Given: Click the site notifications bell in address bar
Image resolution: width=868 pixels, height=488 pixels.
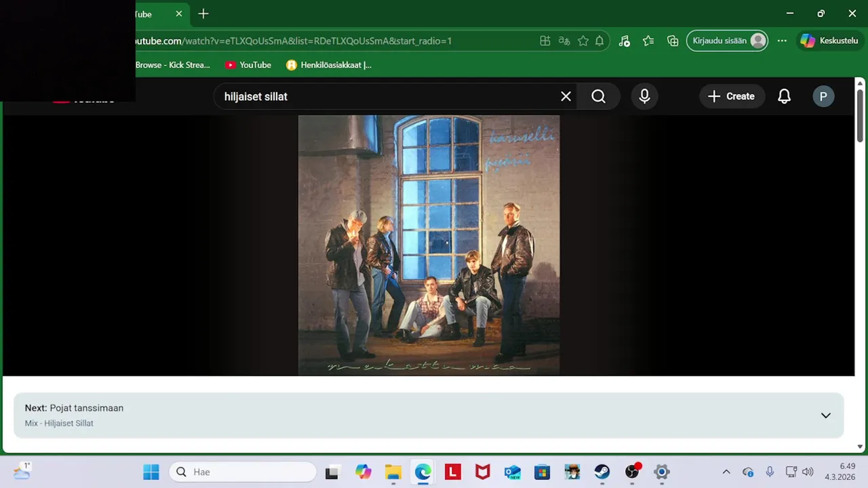Looking at the screenshot, I should click(599, 41).
